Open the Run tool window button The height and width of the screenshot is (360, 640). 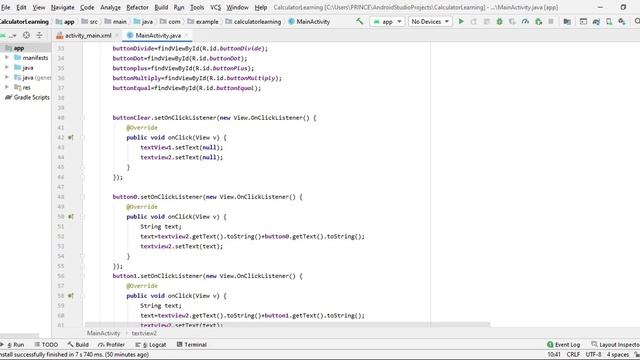pos(13,344)
